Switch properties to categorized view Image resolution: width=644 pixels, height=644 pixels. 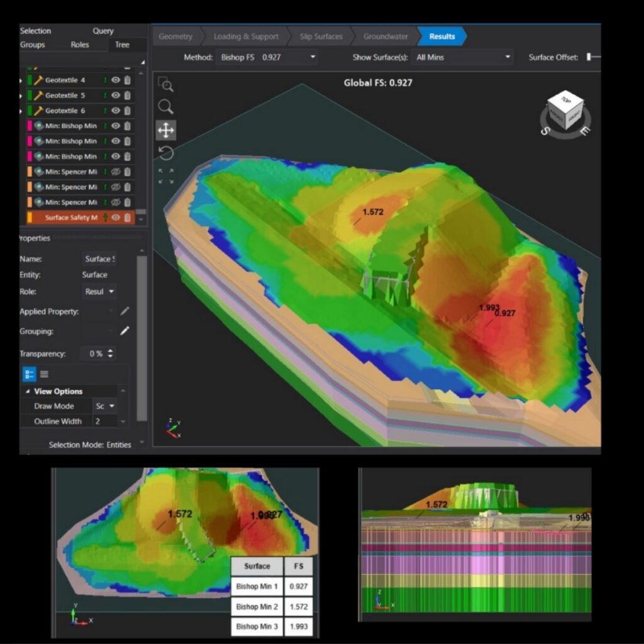pyautogui.click(x=29, y=374)
